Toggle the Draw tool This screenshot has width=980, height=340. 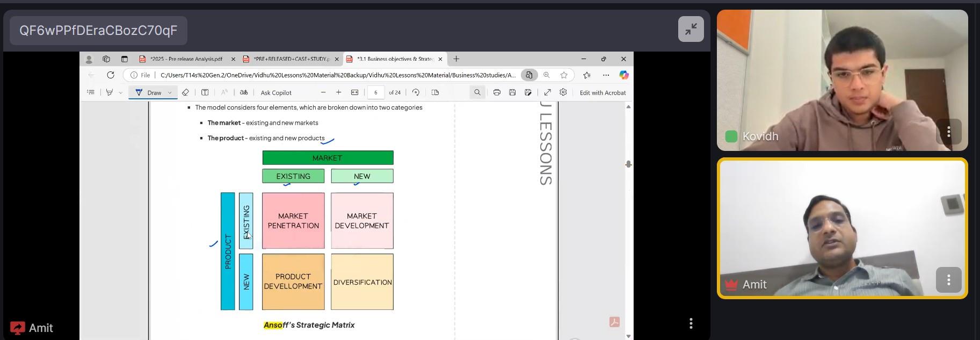click(x=149, y=92)
